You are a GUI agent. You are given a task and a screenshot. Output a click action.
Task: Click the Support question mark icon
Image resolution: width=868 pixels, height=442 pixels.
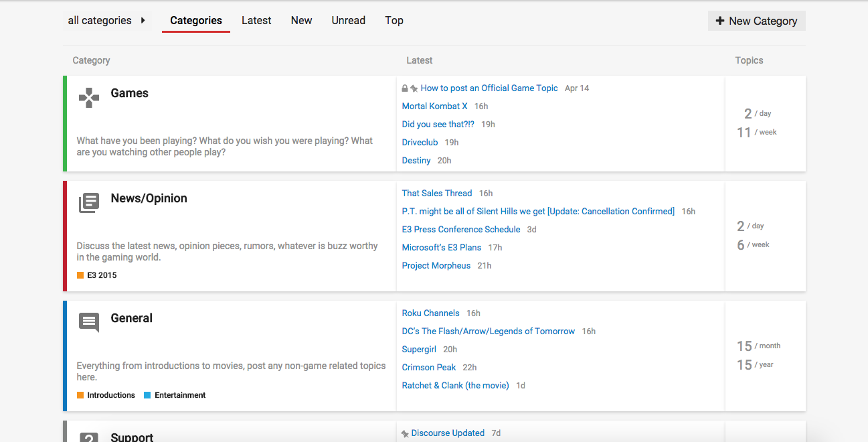(89, 437)
